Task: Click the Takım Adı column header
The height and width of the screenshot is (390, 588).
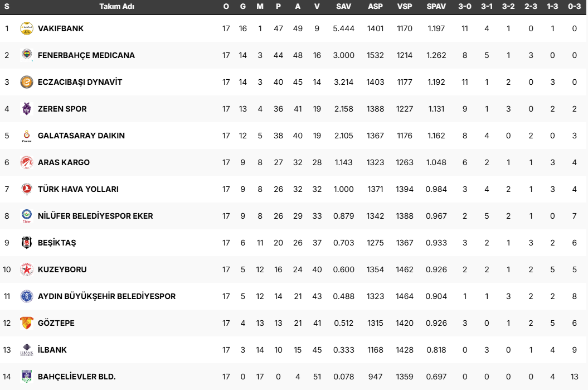Action: click(x=116, y=7)
